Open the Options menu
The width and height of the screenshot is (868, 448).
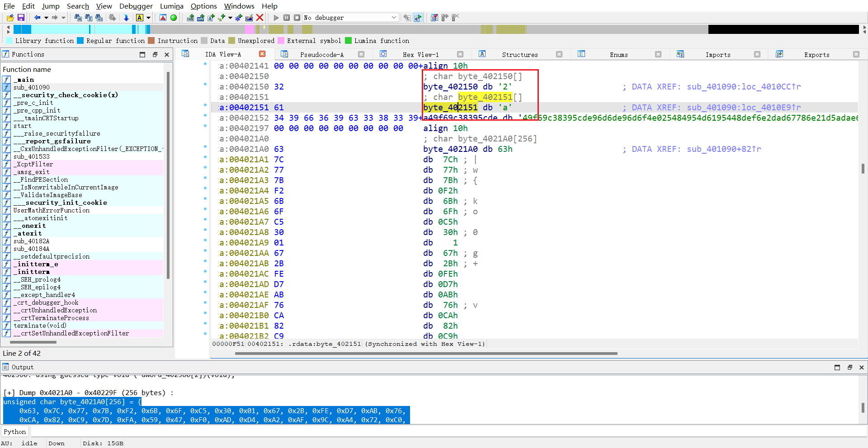tap(203, 6)
